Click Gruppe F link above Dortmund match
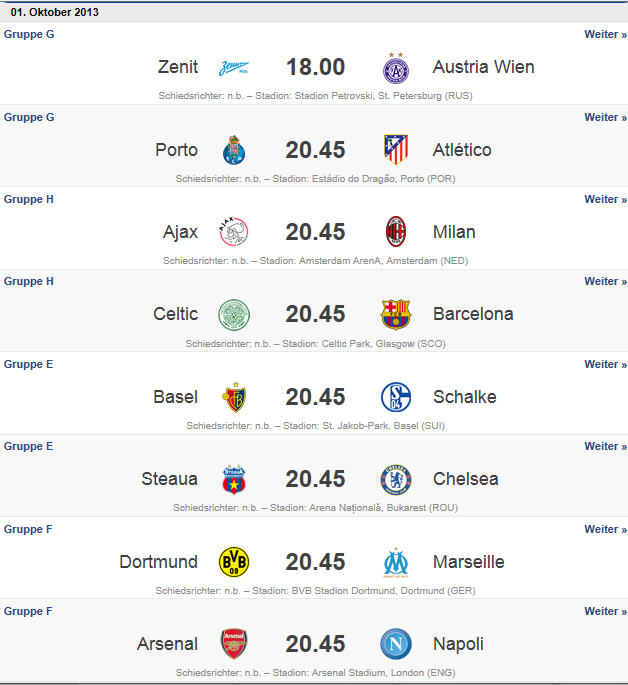Screen dimensions: 628x685 click(x=28, y=529)
